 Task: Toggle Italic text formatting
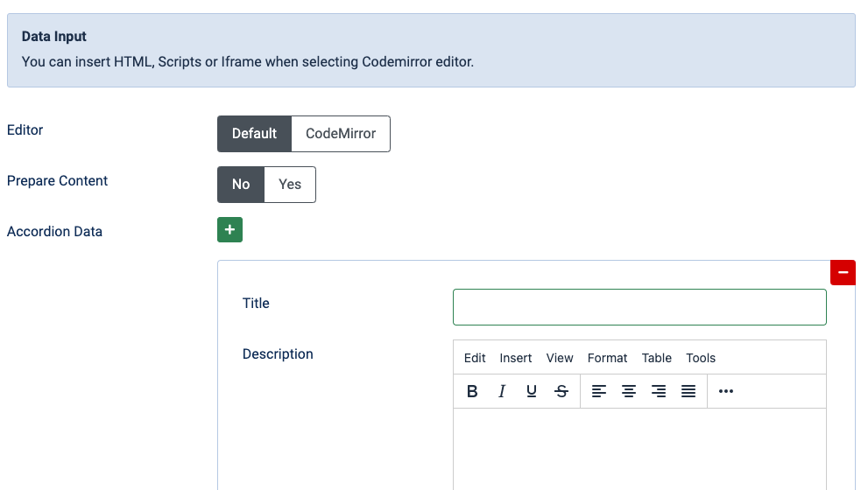pyautogui.click(x=502, y=391)
